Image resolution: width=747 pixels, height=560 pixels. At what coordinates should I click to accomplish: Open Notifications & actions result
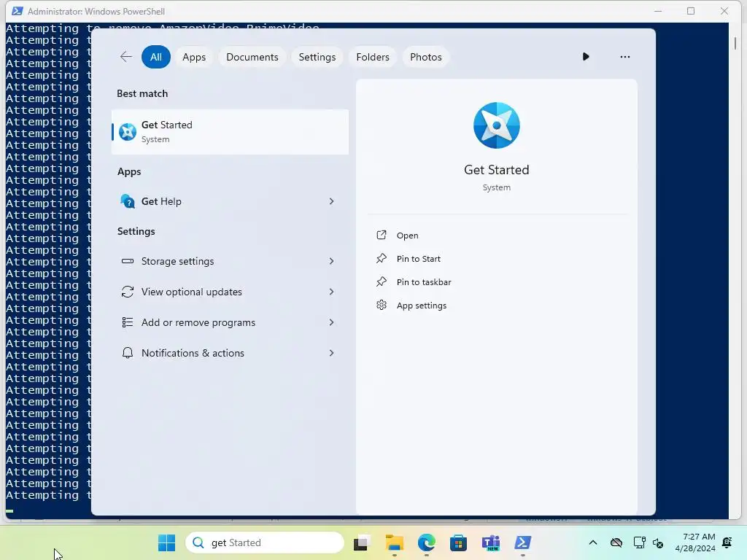230,353
